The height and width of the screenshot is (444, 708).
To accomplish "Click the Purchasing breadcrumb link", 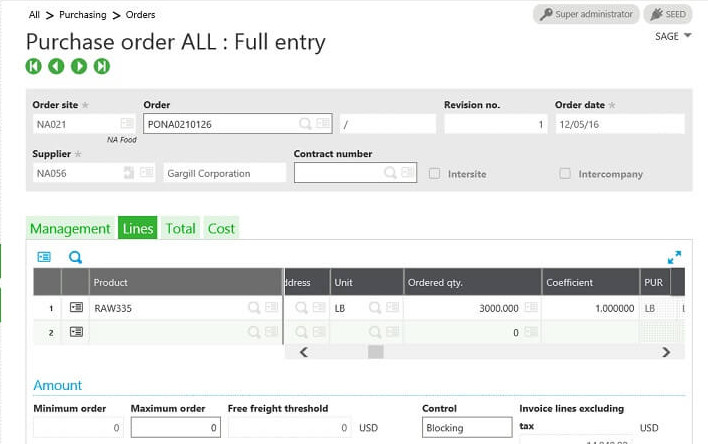I will click(82, 15).
